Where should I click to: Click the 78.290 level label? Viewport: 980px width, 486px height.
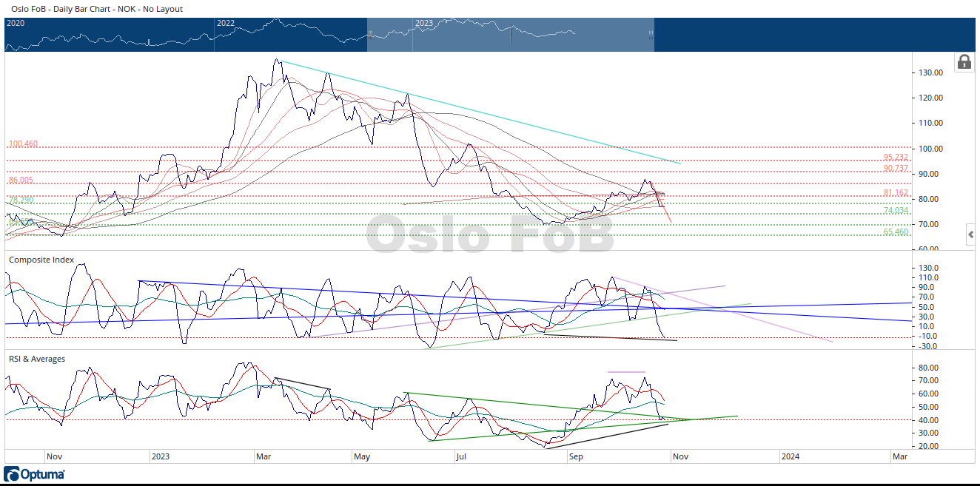[21, 200]
